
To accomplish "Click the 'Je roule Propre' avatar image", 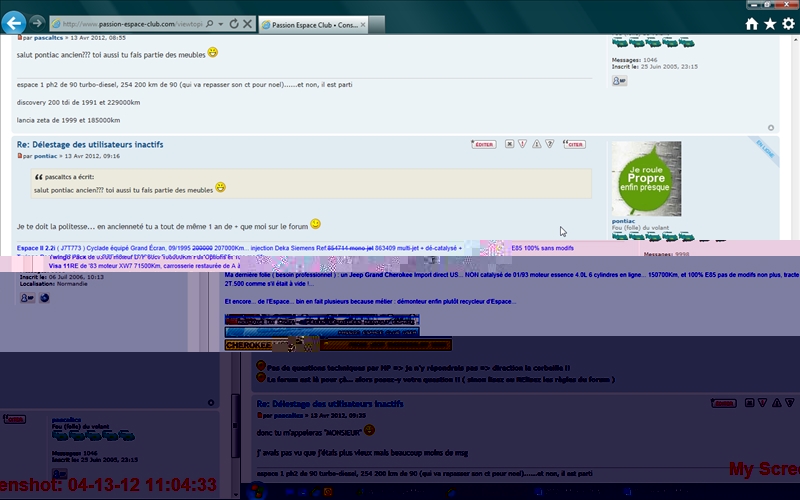I will pyautogui.click(x=646, y=178).
